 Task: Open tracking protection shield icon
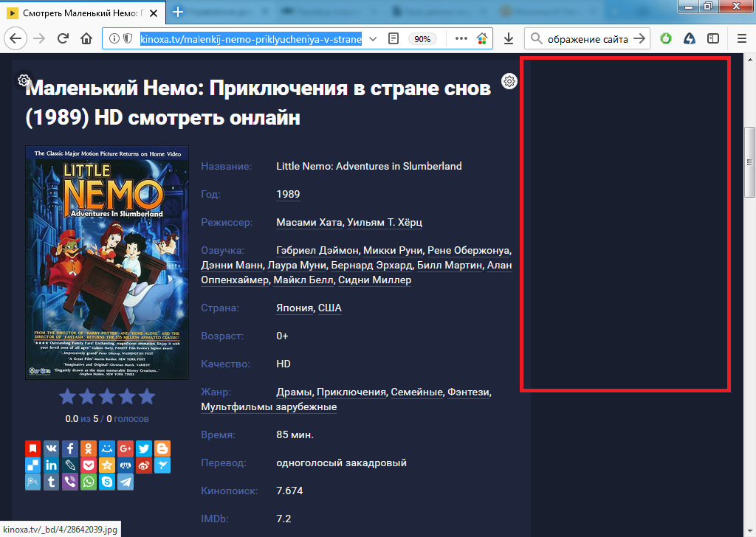pyautogui.click(x=127, y=38)
